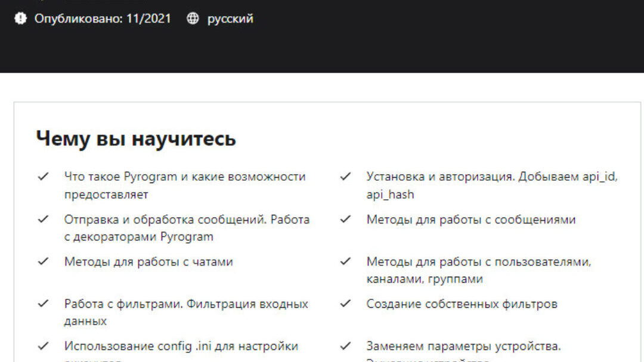Click checkmark beside 'Работа с фильтрами'
This screenshot has height=362, width=644.
pyautogui.click(x=43, y=304)
